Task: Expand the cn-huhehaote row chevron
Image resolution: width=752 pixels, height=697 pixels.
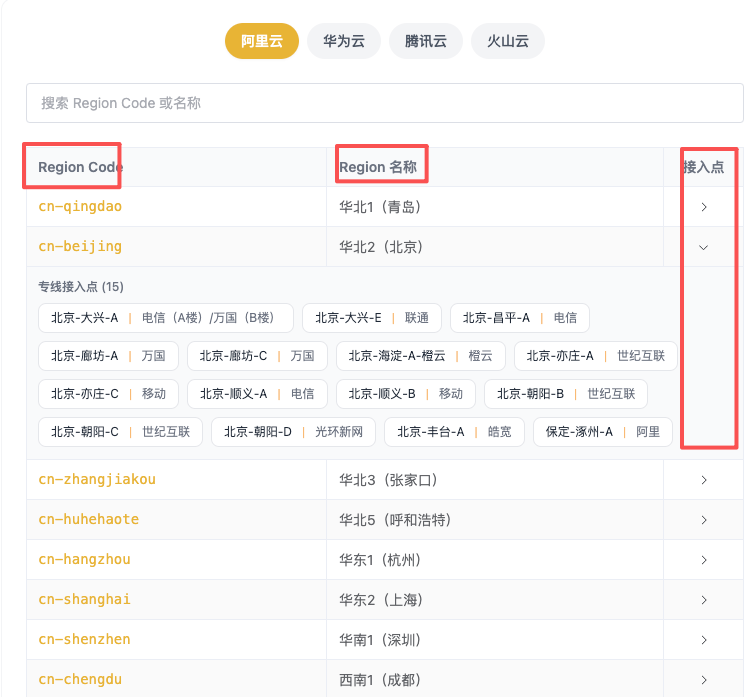Action: click(x=704, y=520)
